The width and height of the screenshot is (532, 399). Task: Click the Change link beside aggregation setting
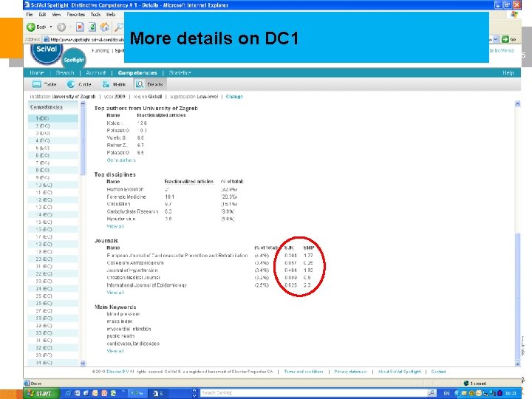click(x=234, y=96)
